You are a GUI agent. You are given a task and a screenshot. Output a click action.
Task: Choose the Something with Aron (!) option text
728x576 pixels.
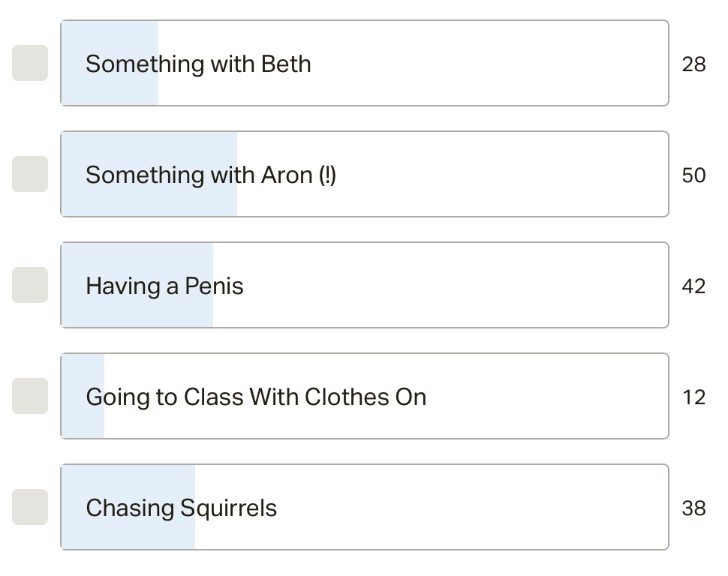click(x=211, y=175)
